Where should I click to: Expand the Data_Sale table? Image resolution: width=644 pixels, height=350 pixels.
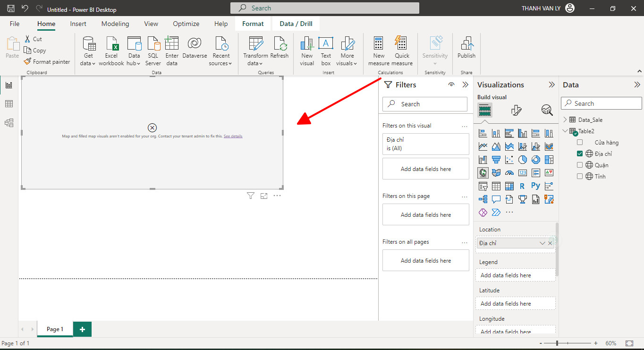[x=565, y=120]
